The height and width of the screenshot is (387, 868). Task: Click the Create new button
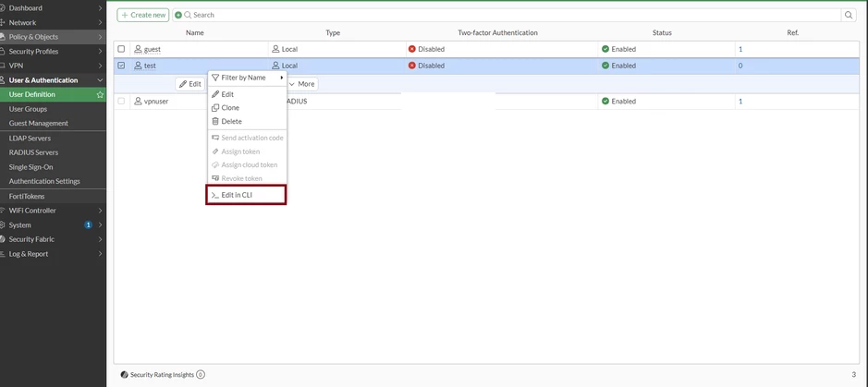coord(143,15)
